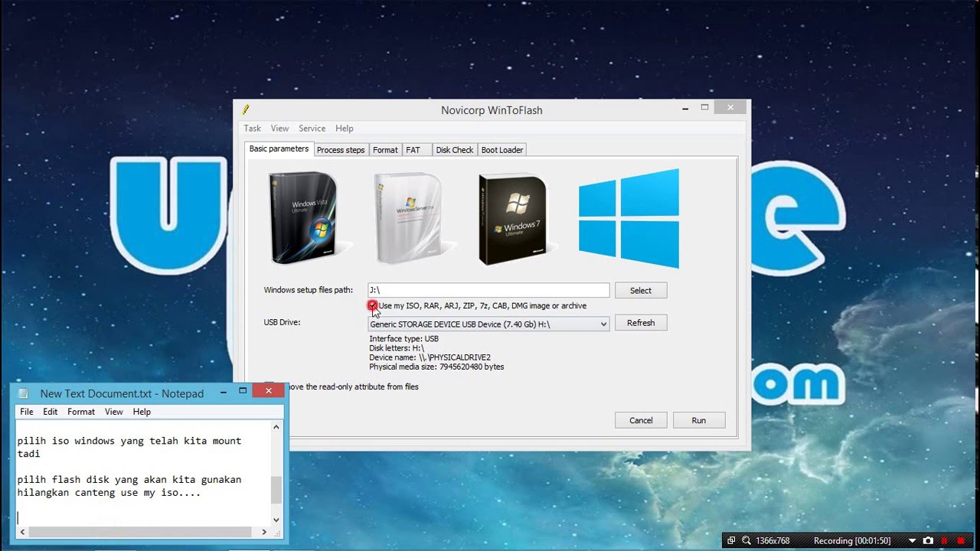Click Notepad's vertical scrollbar up arrow
This screenshot has width=980, height=551.
[276, 428]
